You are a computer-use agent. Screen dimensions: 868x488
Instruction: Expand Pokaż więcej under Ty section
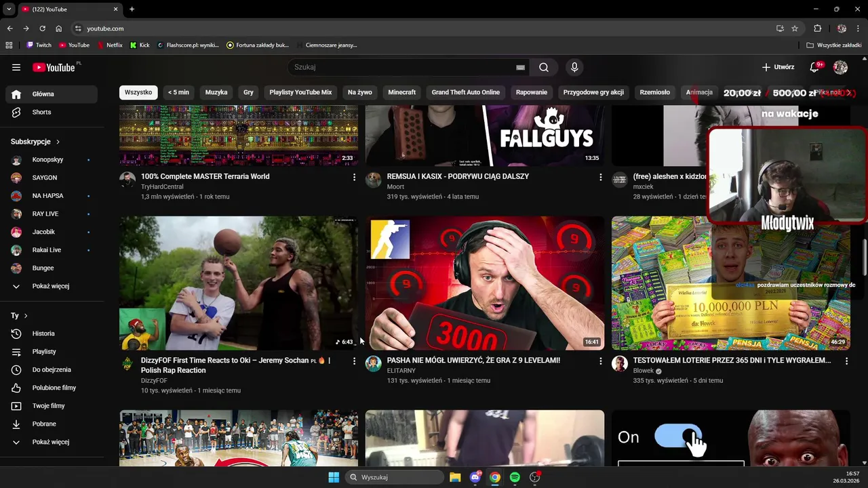pyautogui.click(x=51, y=442)
